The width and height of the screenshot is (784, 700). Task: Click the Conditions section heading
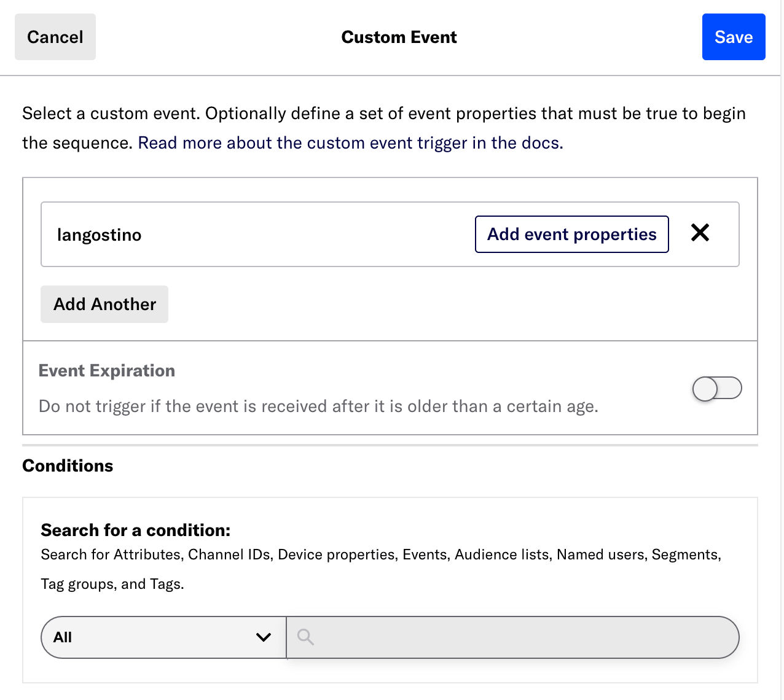point(68,466)
